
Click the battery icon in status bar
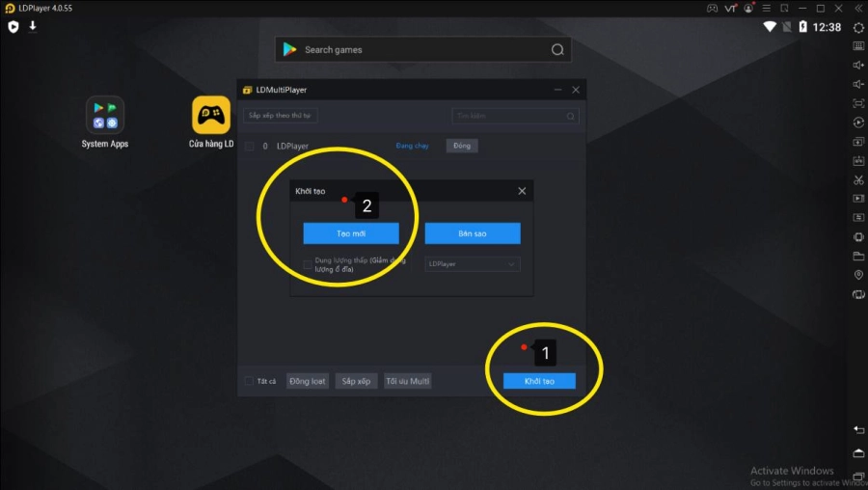[x=802, y=27]
